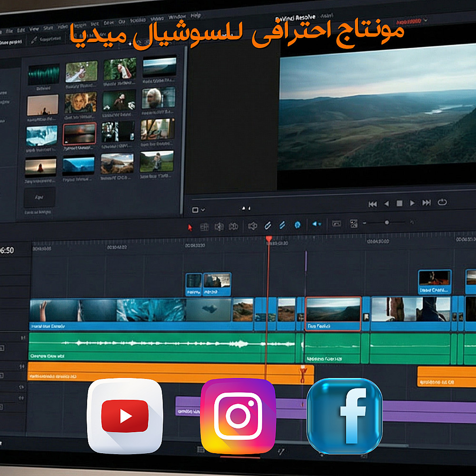The image size is (476, 476).
Task: Play the viewer in reverse
Action: pyautogui.click(x=387, y=204)
